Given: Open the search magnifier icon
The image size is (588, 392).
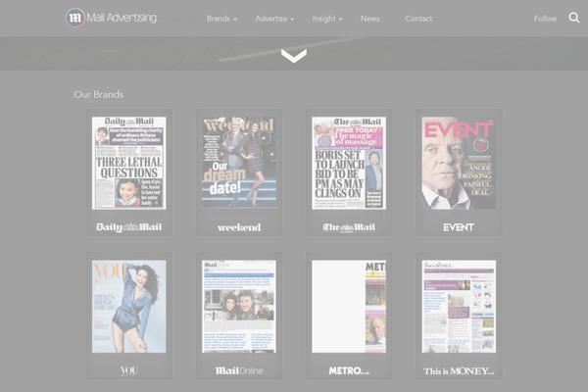Looking at the screenshot, I should click(x=574, y=18).
